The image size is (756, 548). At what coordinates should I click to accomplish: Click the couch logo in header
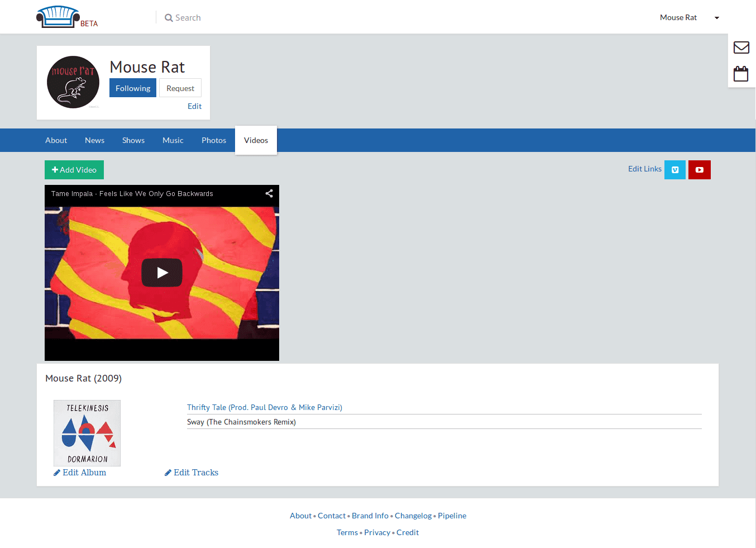tap(58, 17)
